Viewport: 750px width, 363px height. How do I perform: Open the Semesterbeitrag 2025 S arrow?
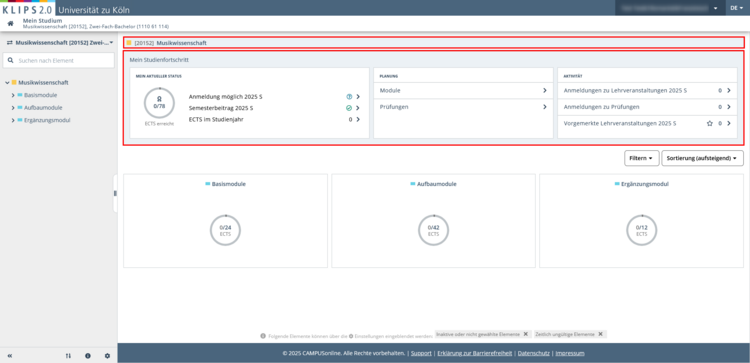tap(358, 108)
